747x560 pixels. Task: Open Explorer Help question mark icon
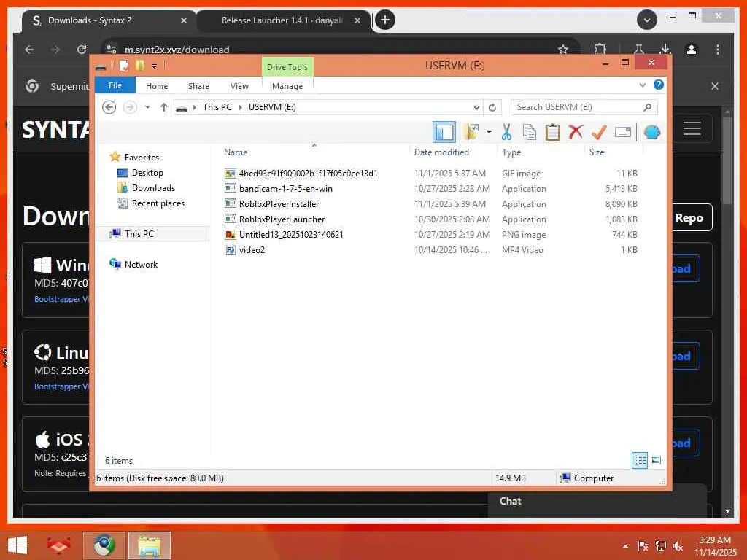point(659,85)
